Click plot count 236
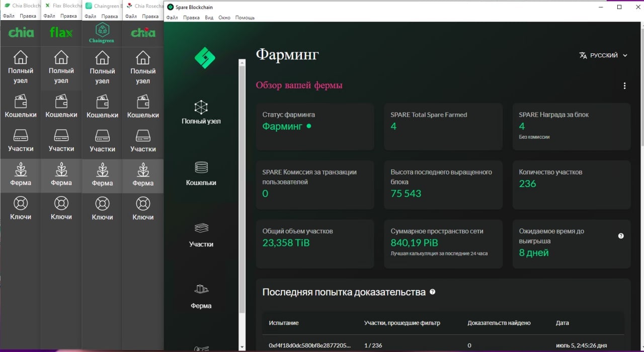 527,184
